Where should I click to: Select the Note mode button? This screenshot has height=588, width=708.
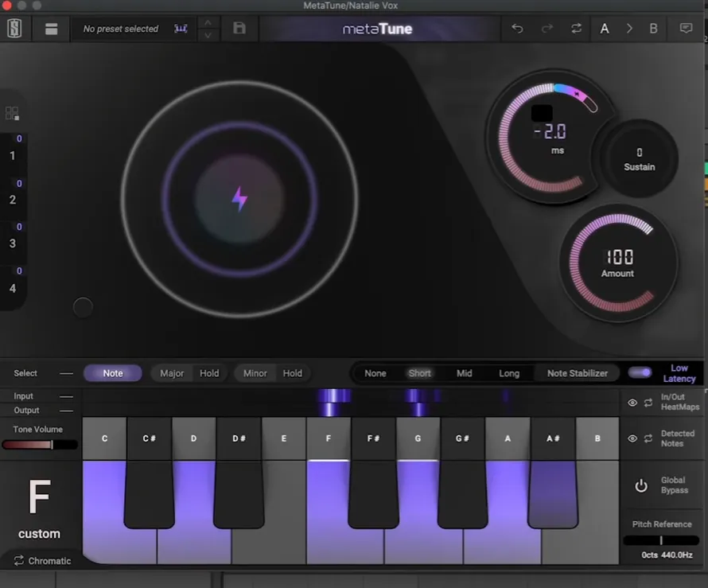click(113, 373)
